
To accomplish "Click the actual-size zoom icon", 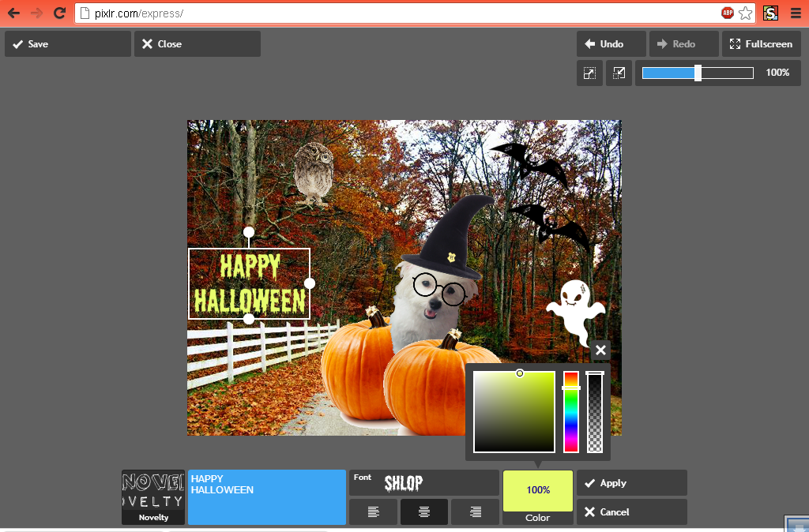I will click(x=619, y=73).
